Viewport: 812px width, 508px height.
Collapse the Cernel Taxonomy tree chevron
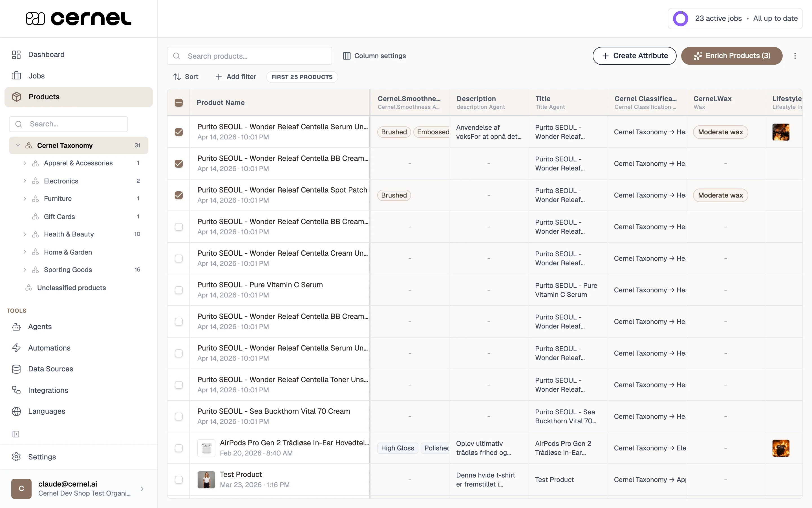(x=18, y=145)
